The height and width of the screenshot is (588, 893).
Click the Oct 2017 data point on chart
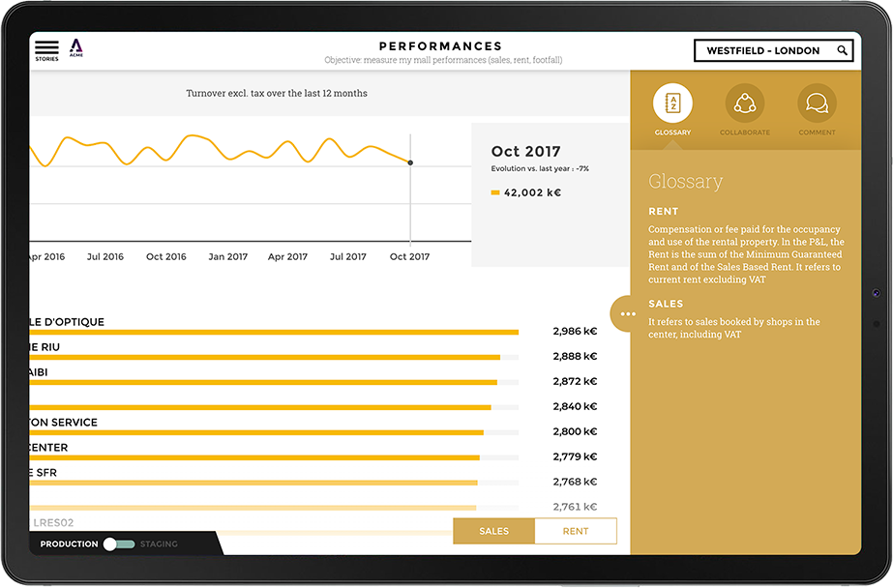point(410,162)
